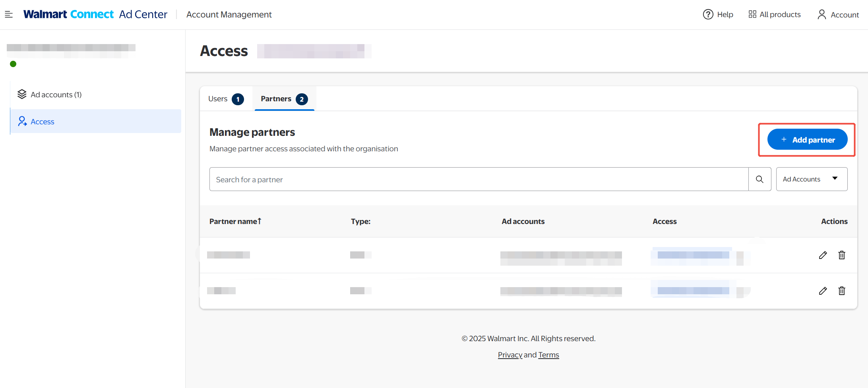
Task: Edit the second partner with pencil icon
Action: (823, 291)
